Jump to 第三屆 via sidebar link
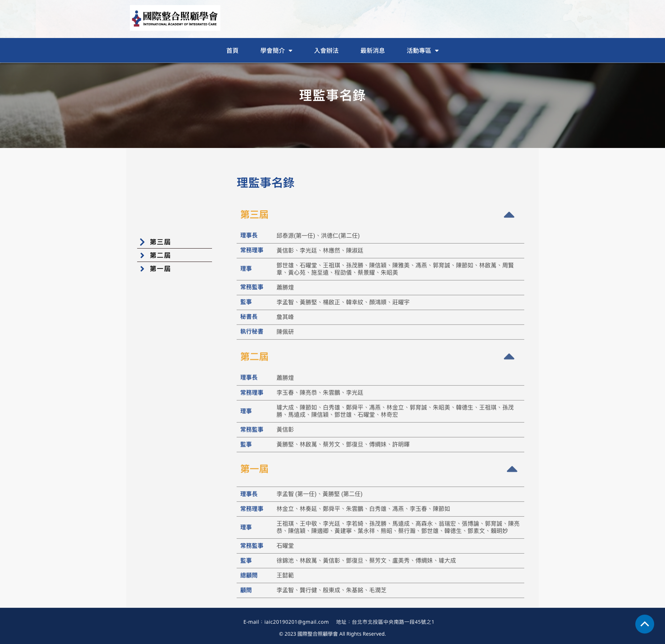The image size is (665, 644). [160, 242]
